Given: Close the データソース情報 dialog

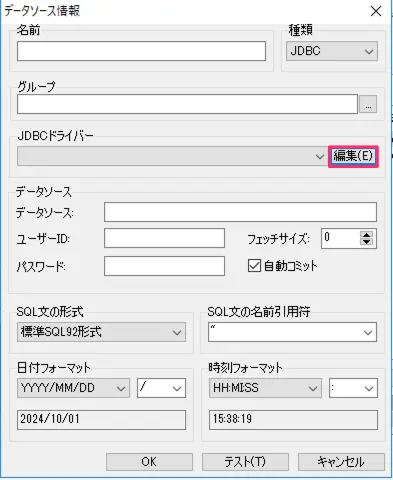Looking at the screenshot, I should 376,11.
